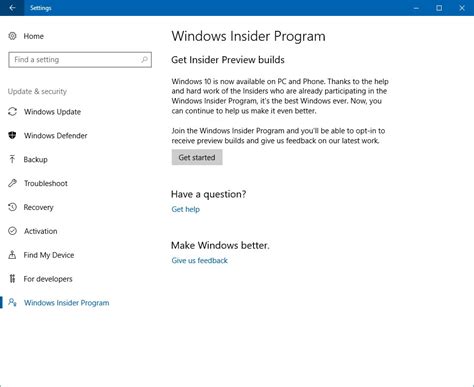474x387 pixels.
Task: Click the Get Insider Preview builds subheading
Action: point(228,60)
